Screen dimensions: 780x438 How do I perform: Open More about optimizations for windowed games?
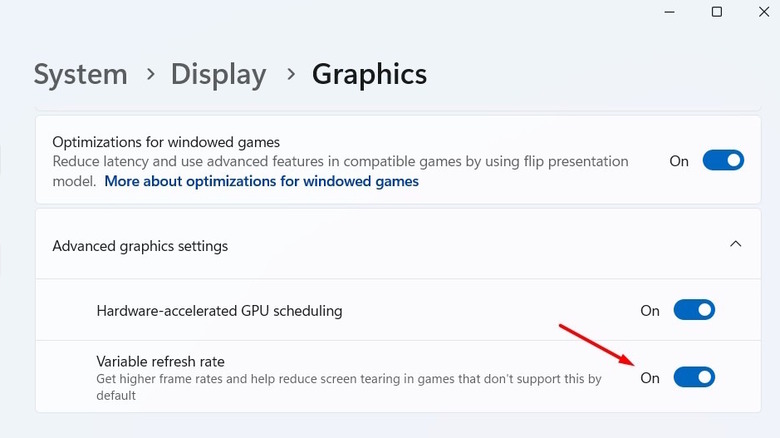tap(261, 182)
